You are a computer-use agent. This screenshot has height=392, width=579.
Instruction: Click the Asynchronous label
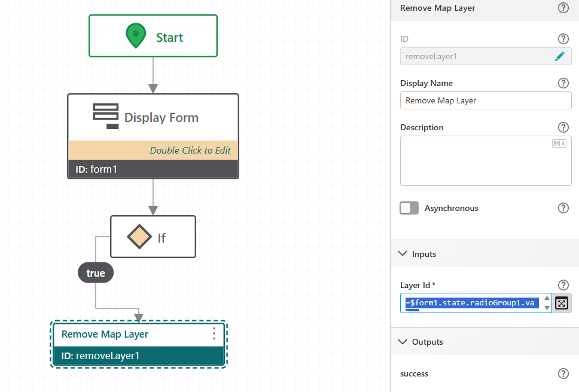tap(451, 208)
